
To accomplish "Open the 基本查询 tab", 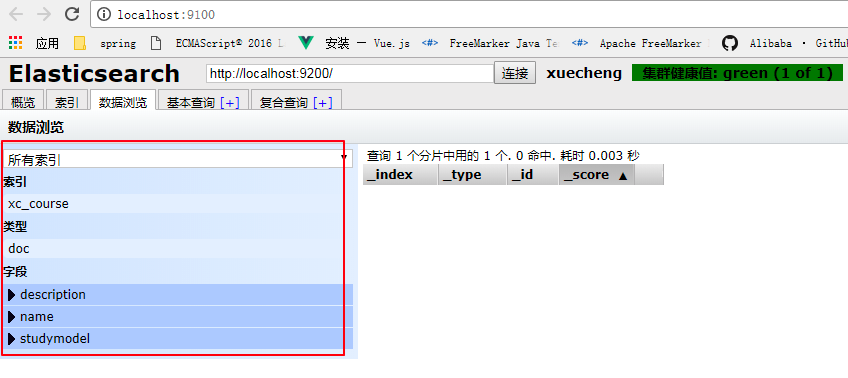I will point(190,102).
